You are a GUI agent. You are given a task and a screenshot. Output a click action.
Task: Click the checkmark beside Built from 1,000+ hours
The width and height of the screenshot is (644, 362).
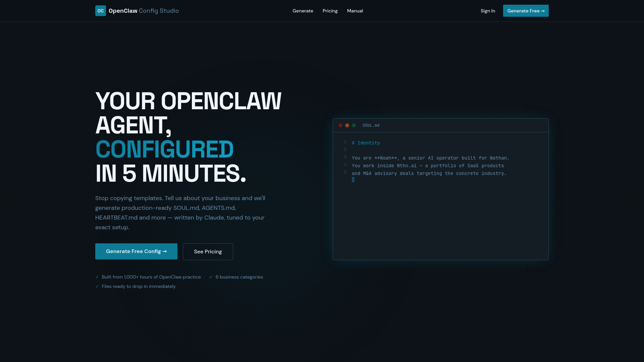pos(97,277)
